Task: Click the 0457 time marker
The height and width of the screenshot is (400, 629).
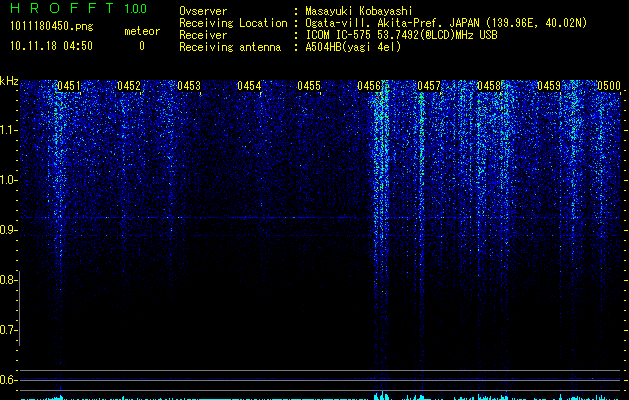Action: pyautogui.click(x=429, y=86)
